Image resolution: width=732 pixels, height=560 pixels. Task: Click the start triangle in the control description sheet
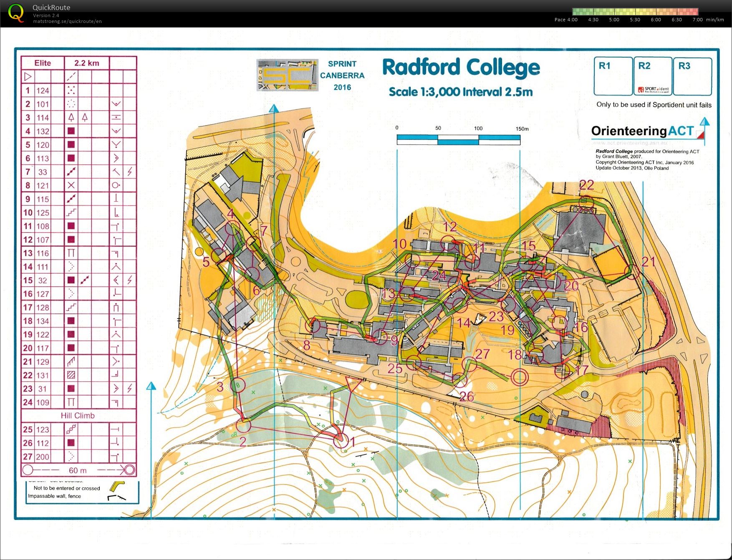28,77
